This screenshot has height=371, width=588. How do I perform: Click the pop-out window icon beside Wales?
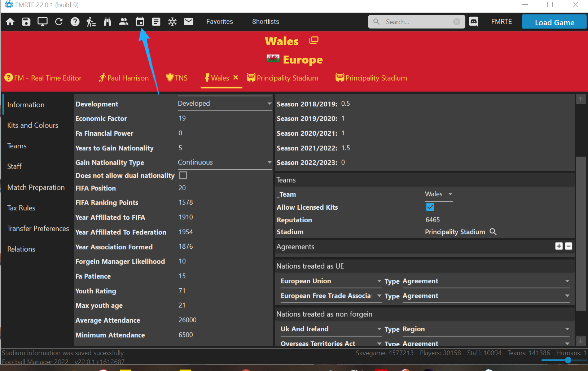(314, 40)
